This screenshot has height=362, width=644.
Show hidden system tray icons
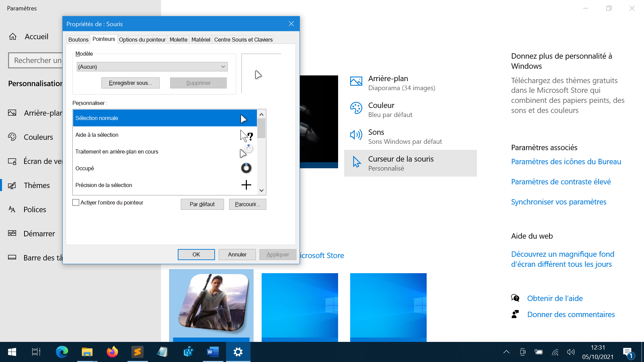[506, 352]
